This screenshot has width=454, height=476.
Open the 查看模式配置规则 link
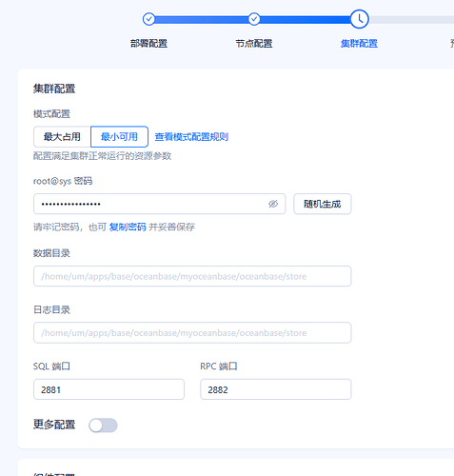coord(191,137)
